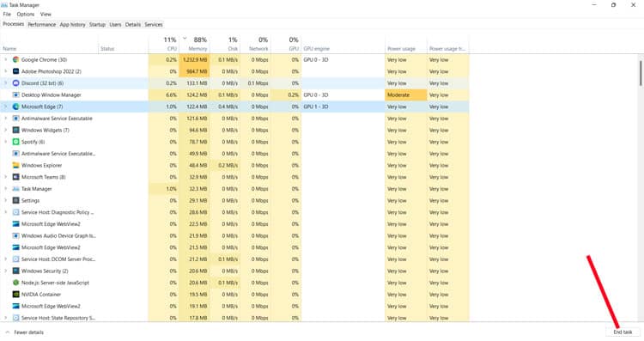
Task: Sort by the GPU engine column header
Action: click(x=343, y=45)
